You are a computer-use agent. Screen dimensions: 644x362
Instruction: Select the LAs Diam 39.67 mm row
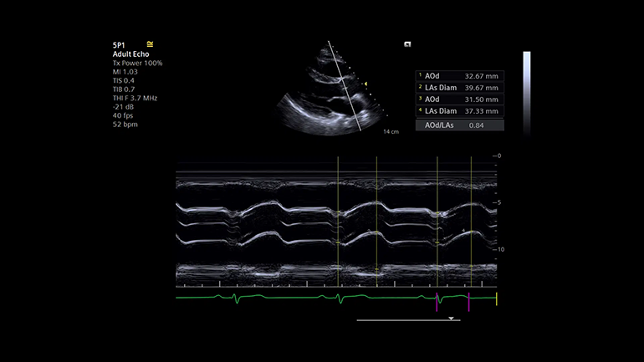click(x=460, y=87)
